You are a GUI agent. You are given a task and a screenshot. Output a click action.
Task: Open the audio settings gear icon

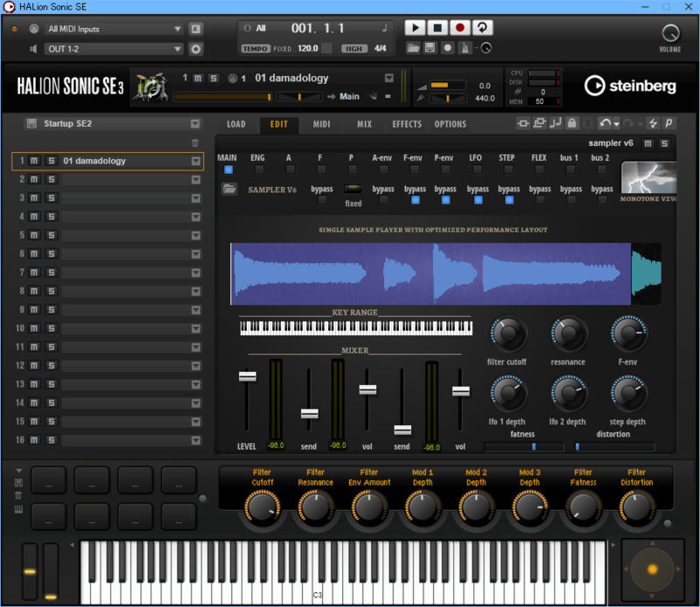click(x=196, y=49)
